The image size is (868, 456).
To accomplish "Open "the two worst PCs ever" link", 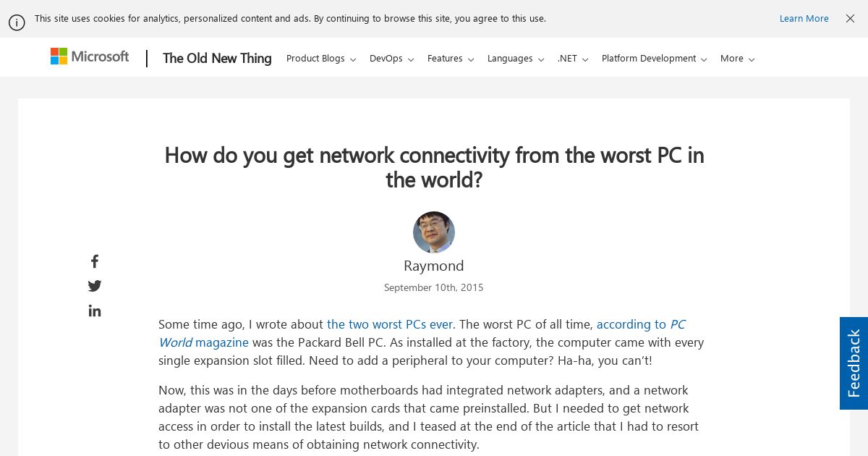I will [390, 324].
